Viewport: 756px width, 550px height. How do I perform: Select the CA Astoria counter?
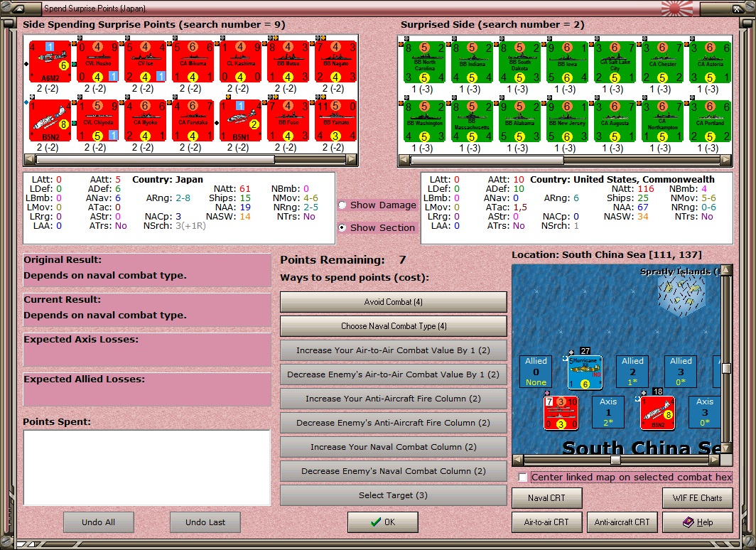pos(711,63)
